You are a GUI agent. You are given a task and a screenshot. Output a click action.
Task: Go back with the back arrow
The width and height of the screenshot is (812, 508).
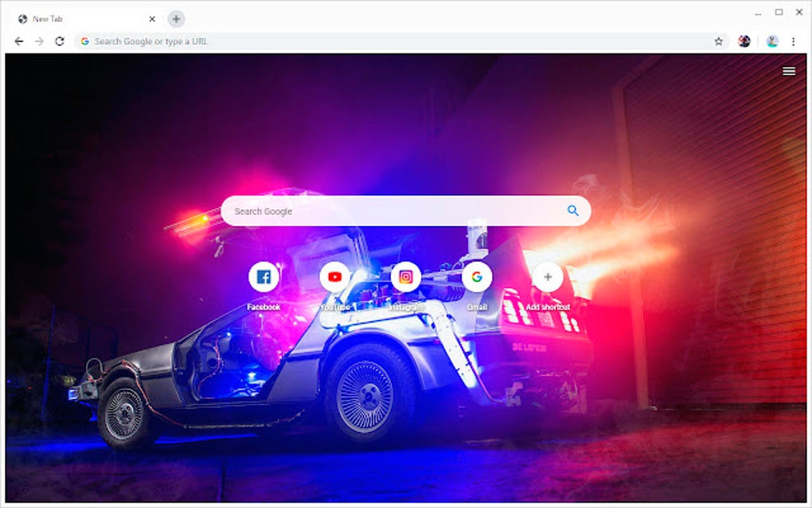[x=19, y=41]
